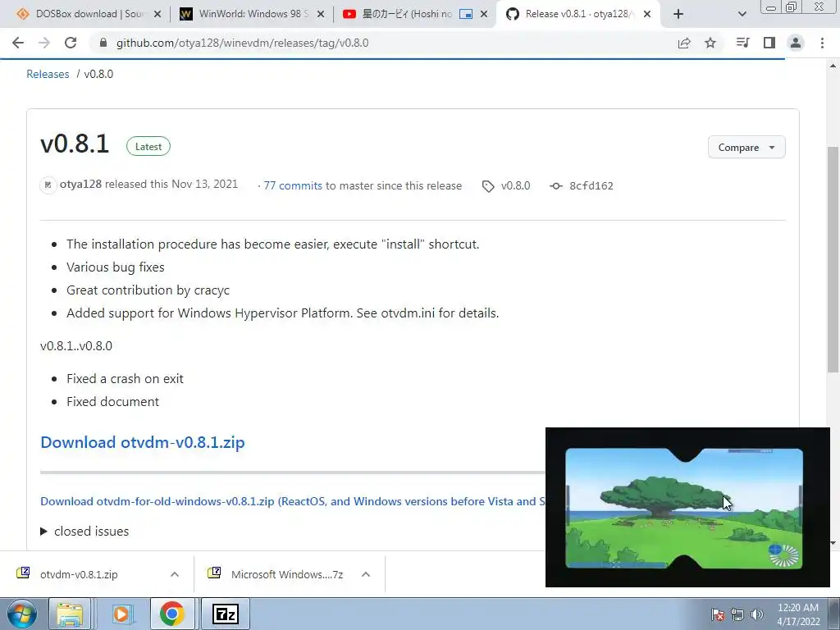Close the GitHub release tab
840x630 pixels.
coord(647,15)
